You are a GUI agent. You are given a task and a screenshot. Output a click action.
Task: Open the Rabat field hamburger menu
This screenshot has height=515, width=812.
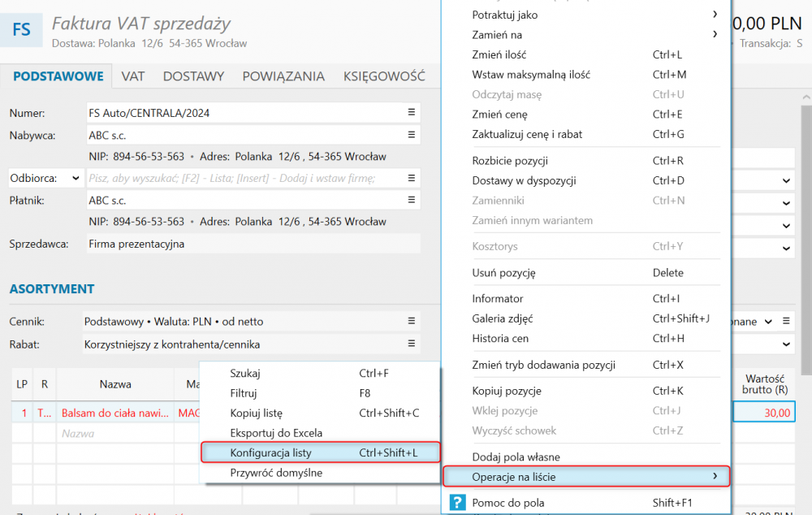coord(411,344)
